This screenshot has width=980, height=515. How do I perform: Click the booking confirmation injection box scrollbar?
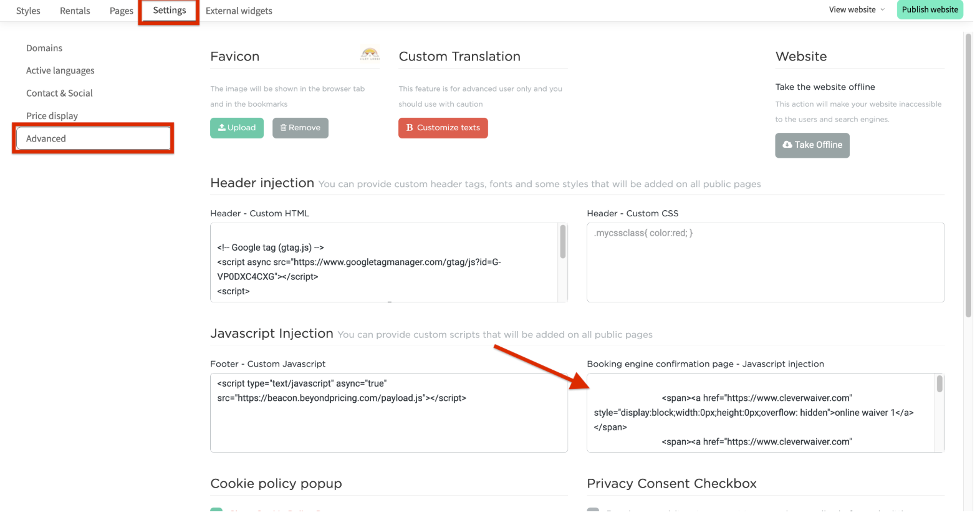(x=939, y=384)
